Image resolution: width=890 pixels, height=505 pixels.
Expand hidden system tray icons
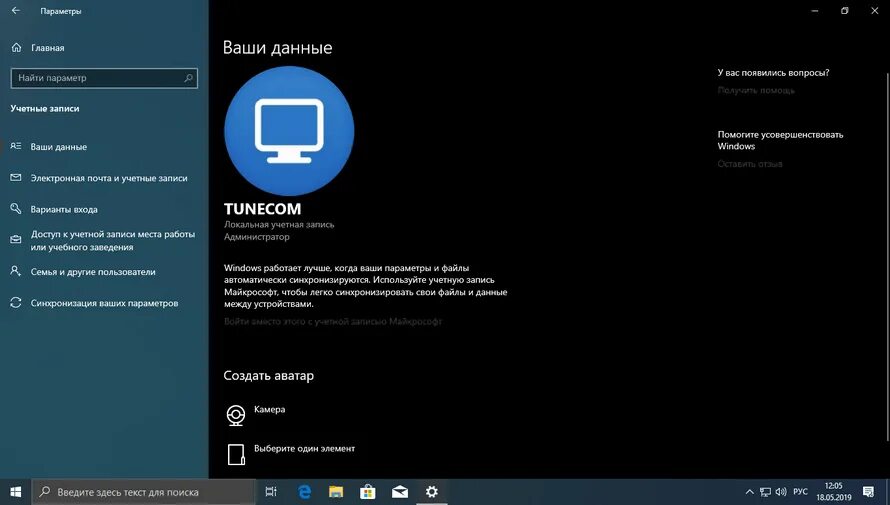click(x=749, y=492)
